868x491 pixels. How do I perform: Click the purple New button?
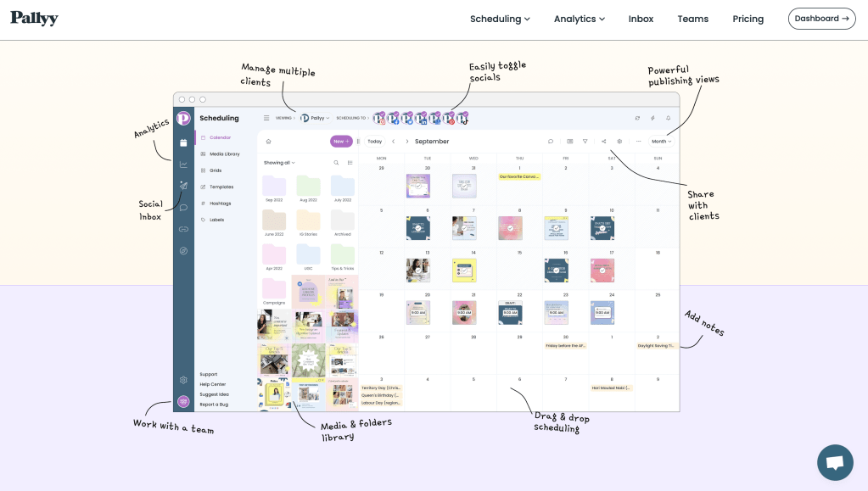(x=340, y=142)
